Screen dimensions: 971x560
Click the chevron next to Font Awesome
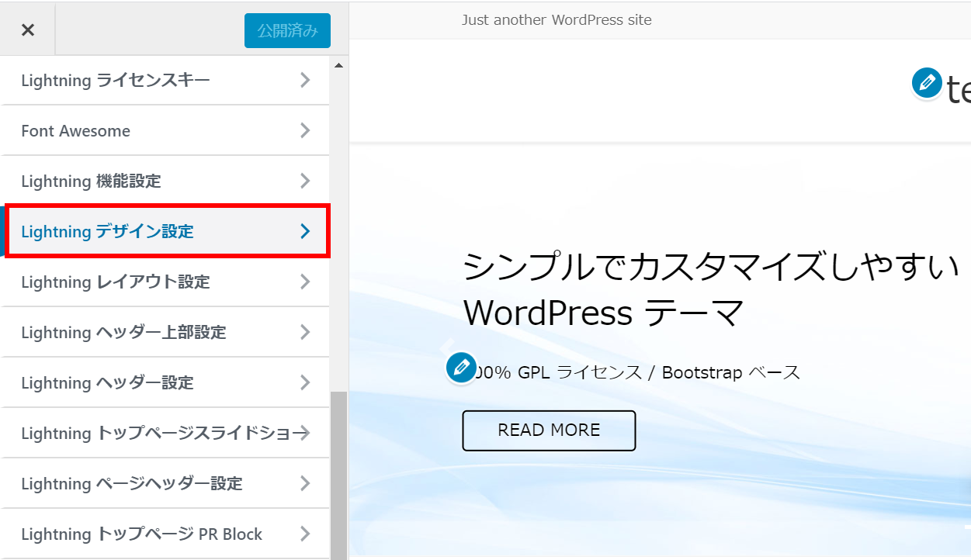(x=305, y=130)
